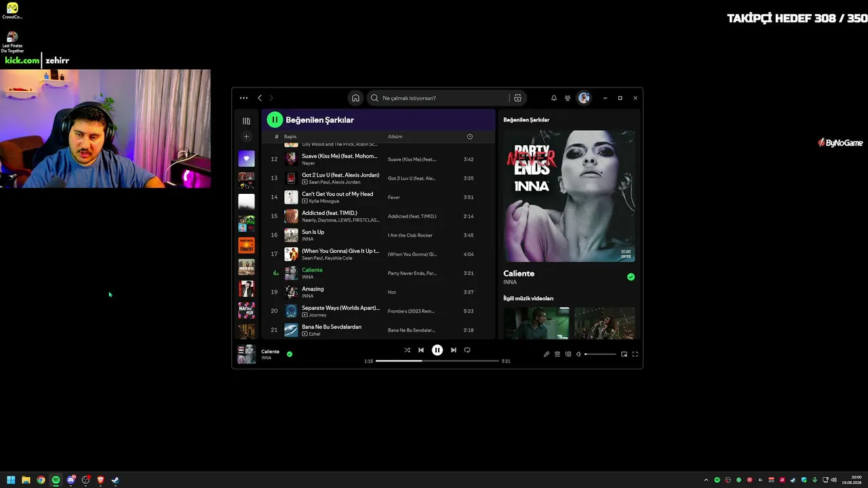Toggle repeat mode

click(x=467, y=350)
